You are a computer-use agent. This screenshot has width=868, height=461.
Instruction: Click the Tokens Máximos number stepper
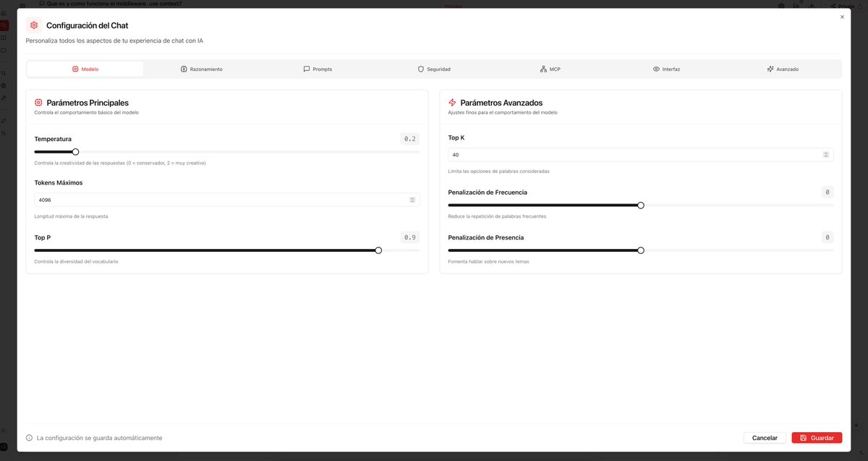[412, 200]
